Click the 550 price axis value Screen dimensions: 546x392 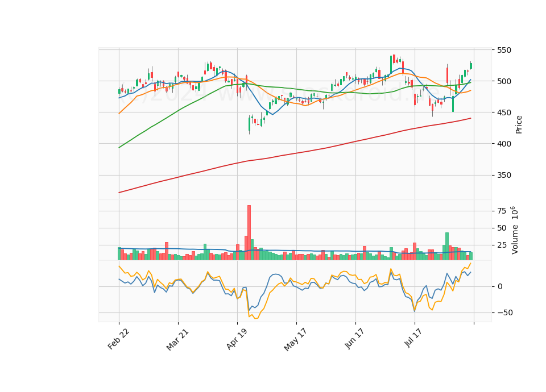click(x=504, y=50)
